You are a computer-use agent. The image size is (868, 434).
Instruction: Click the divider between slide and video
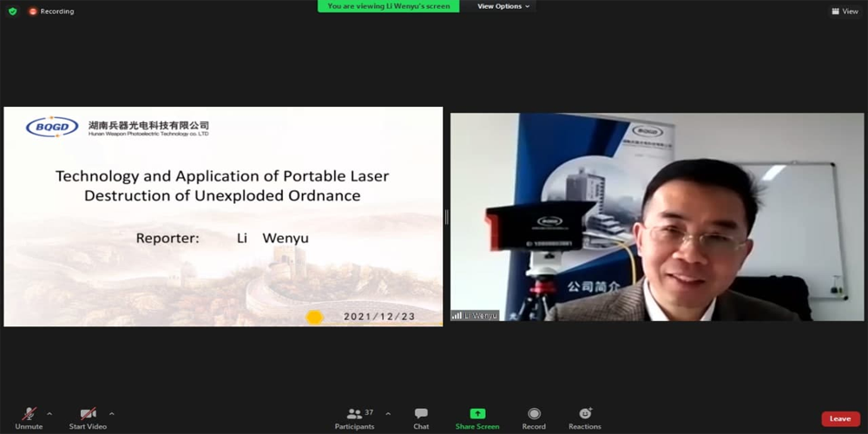(x=446, y=217)
